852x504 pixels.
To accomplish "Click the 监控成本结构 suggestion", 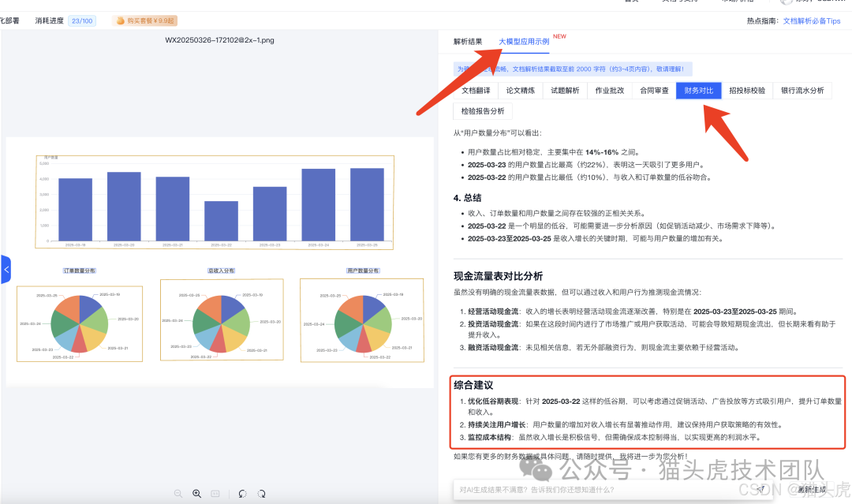I will (611, 437).
